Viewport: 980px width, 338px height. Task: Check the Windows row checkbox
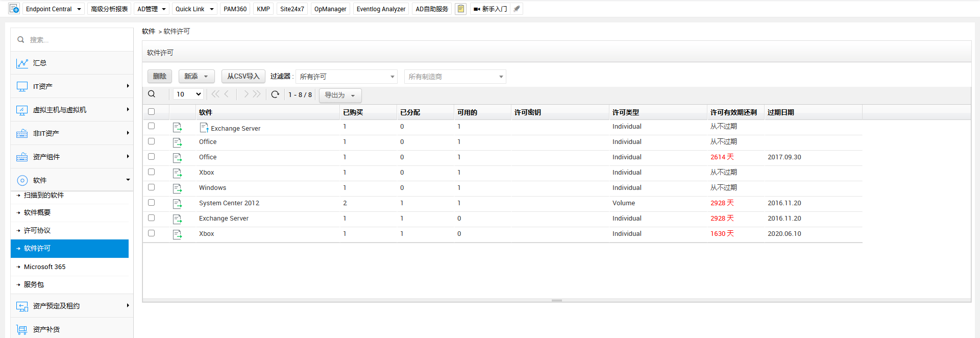[x=151, y=187]
